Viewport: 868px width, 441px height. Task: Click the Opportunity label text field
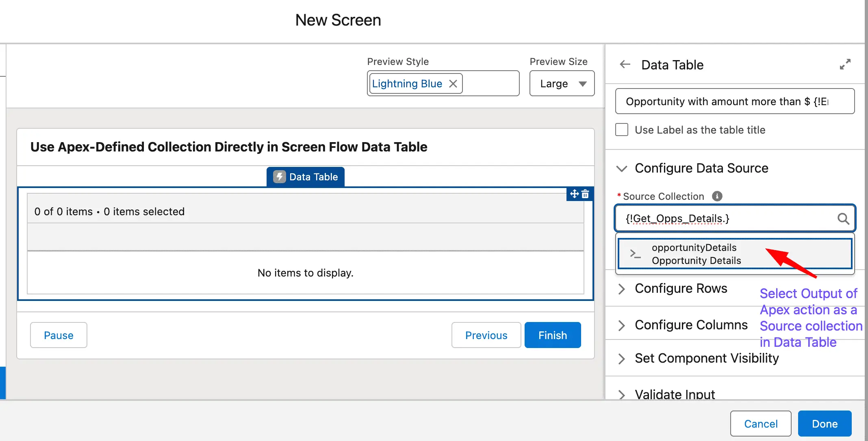click(735, 102)
